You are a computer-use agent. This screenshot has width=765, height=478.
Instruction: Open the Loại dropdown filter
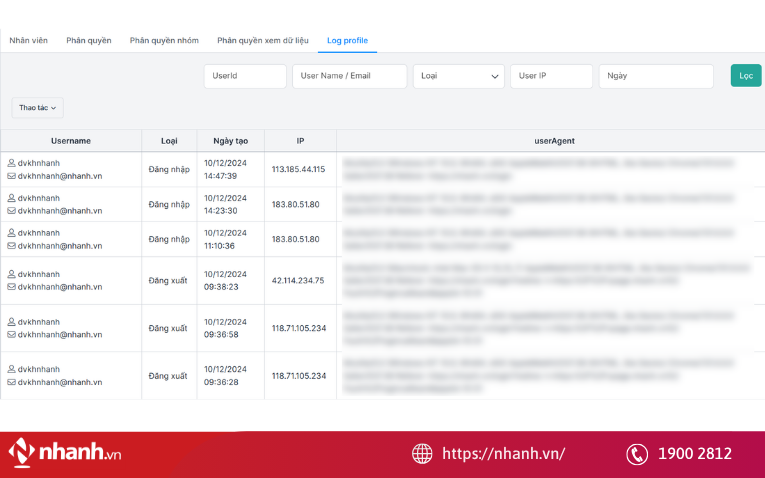[x=459, y=76]
